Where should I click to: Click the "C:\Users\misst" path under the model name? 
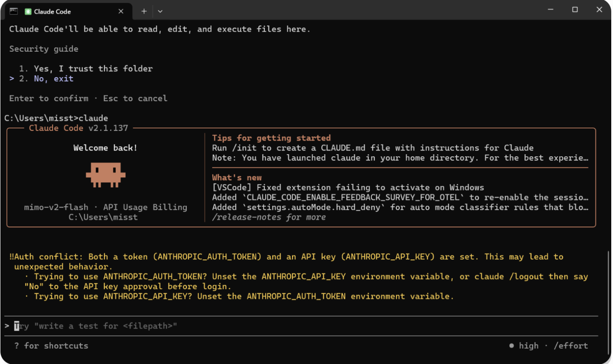pyautogui.click(x=103, y=217)
